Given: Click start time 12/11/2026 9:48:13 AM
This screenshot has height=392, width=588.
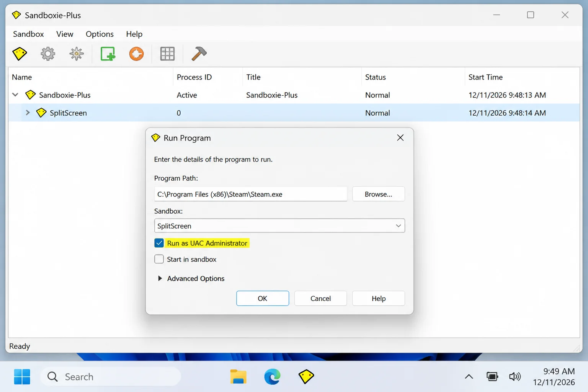Looking at the screenshot, I should (x=507, y=95).
